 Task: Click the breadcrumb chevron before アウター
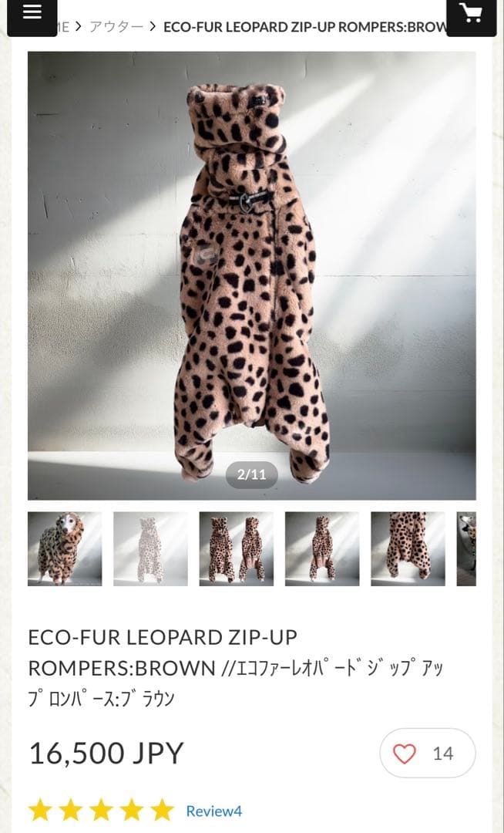(x=79, y=26)
